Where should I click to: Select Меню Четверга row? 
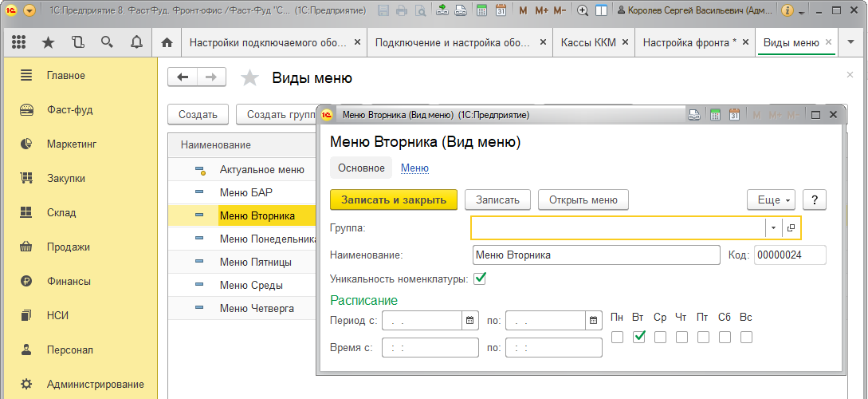click(242, 308)
